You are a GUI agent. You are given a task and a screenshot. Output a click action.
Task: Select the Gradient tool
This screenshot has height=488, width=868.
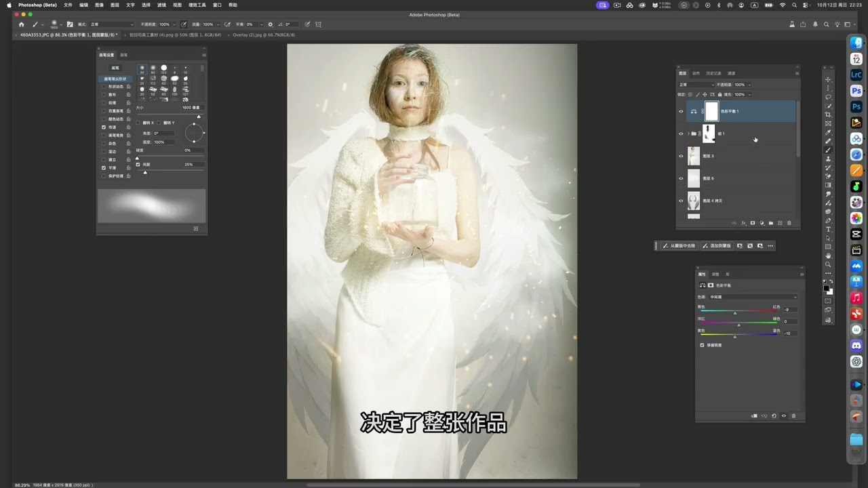click(x=828, y=184)
